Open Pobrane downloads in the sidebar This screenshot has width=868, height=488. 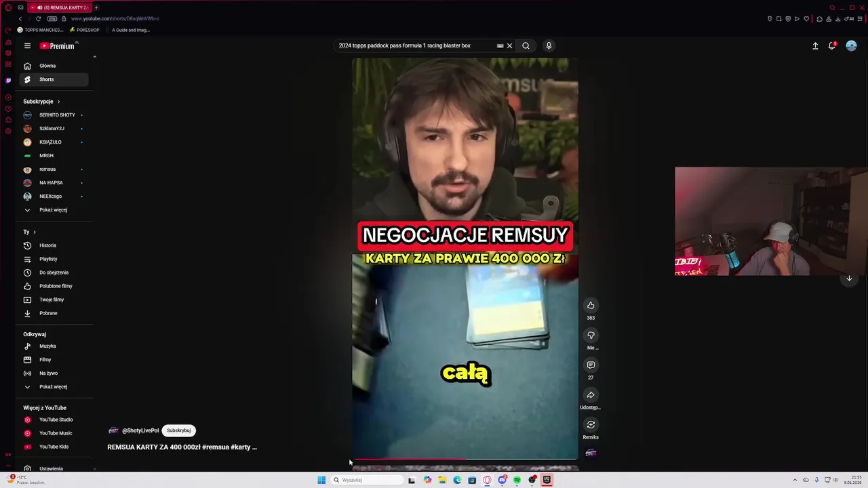click(54, 313)
